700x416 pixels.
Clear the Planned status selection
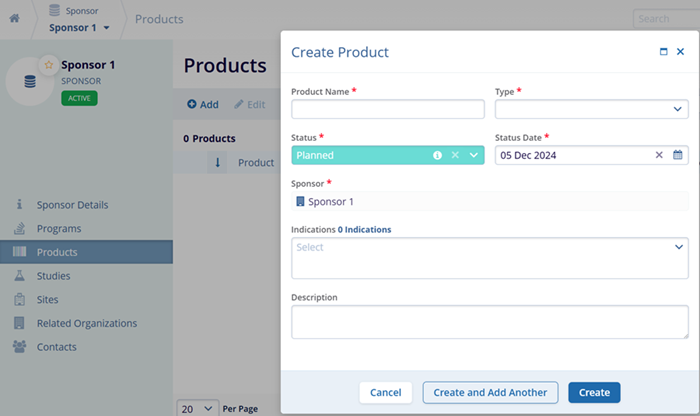click(x=454, y=155)
